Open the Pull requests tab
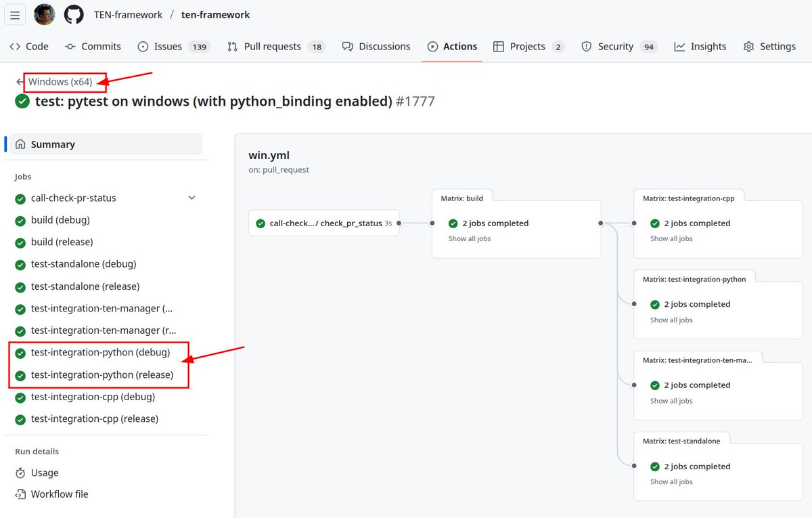 pyautogui.click(x=276, y=46)
